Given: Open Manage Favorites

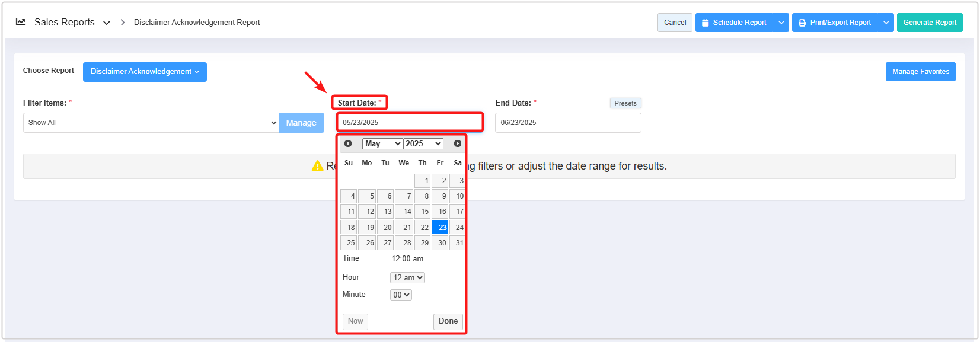Looking at the screenshot, I should click(920, 72).
